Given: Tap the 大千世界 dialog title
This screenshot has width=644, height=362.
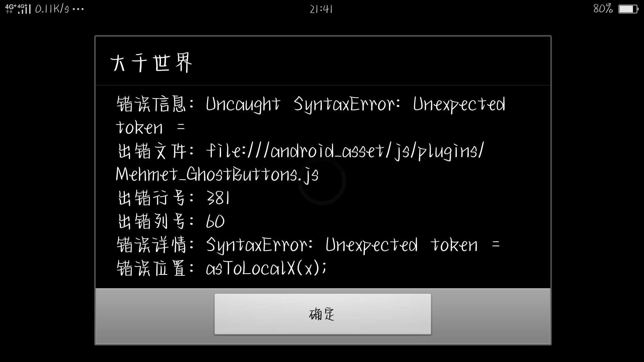Looking at the screenshot, I should coord(152,62).
